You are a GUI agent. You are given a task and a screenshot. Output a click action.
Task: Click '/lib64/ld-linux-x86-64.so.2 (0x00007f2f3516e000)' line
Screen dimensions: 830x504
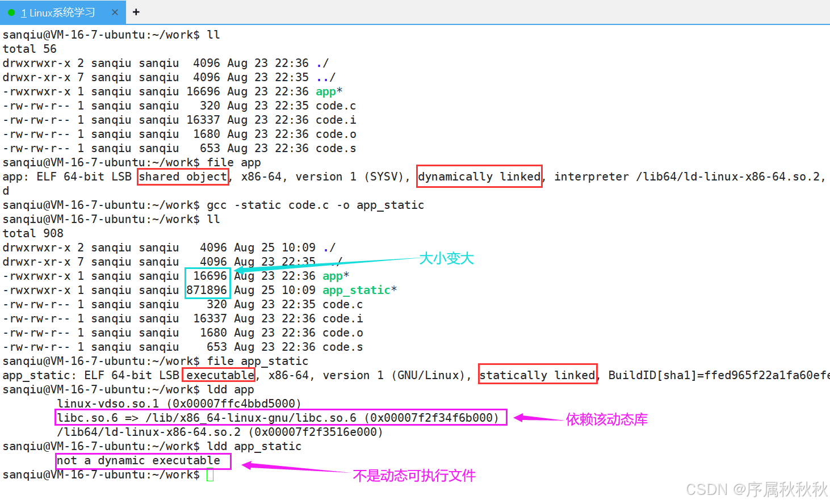point(220,432)
